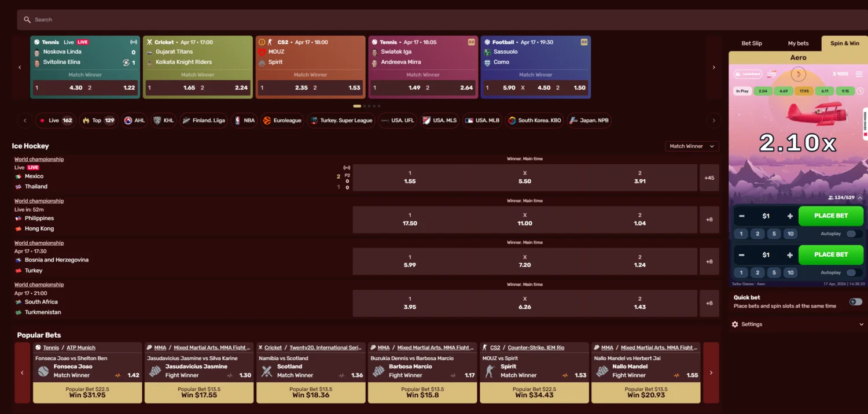Select the Euroleague chip

tap(282, 120)
